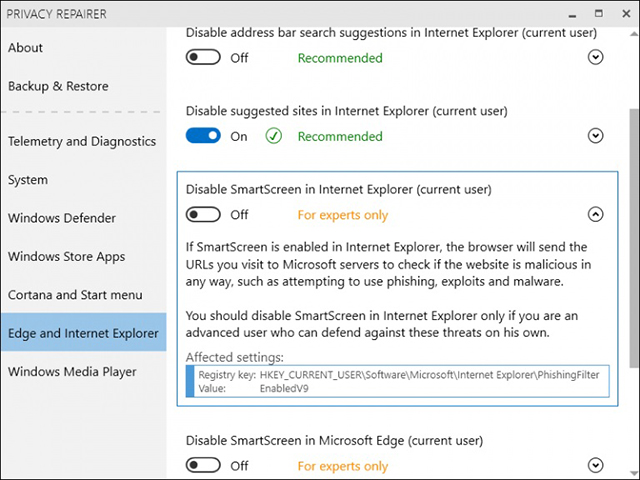The height and width of the screenshot is (480, 640).
Task: Click the scrollbar up arrow
Action: [x=634, y=34]
